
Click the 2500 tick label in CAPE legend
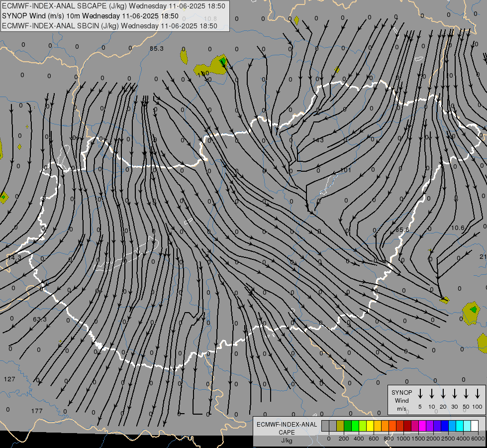[x=448, y=439]
